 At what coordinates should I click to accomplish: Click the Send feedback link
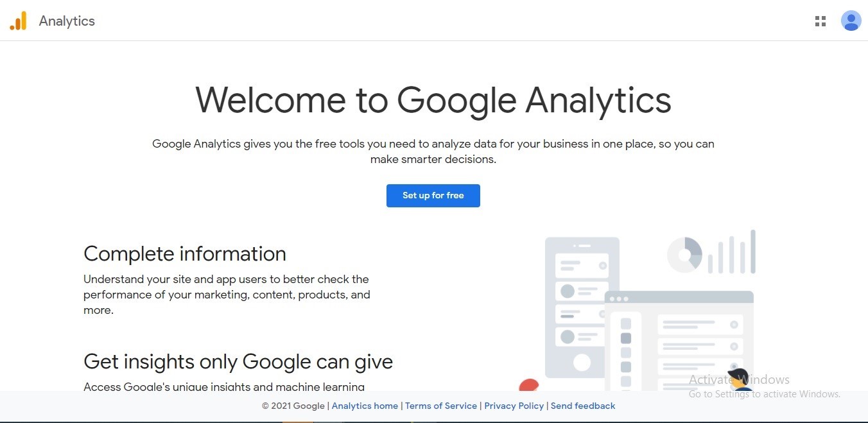583,406
